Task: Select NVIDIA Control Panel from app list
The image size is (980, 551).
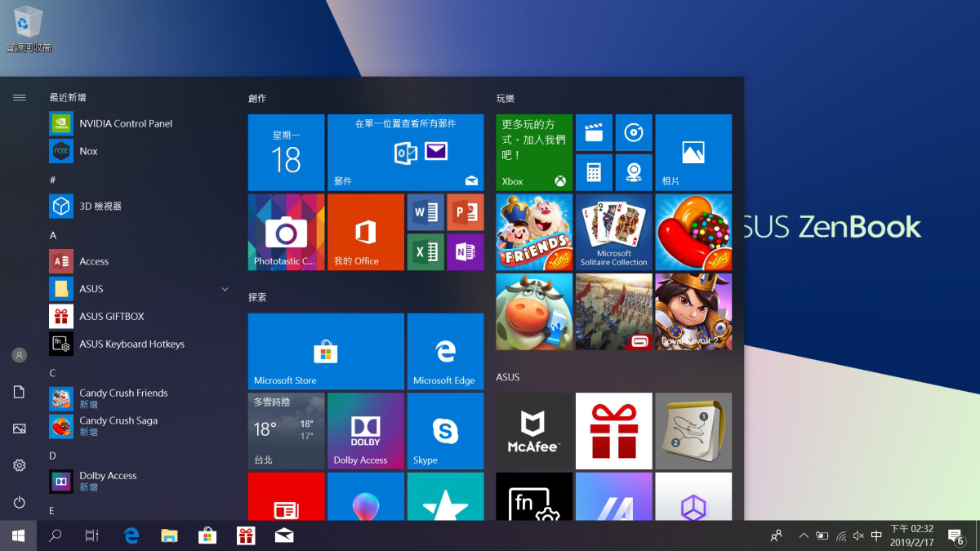Action: tap(126, 124)
